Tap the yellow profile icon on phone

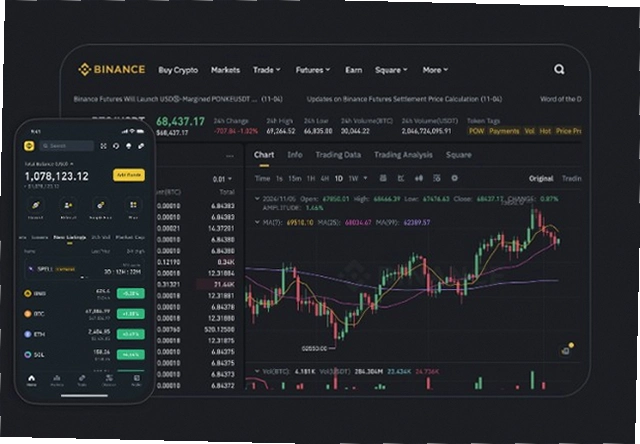point(29,146)
